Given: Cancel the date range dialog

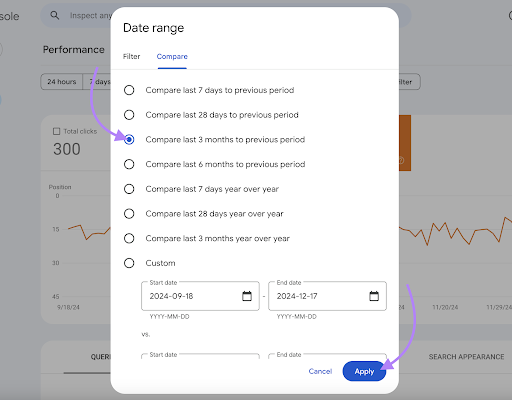Looking at the screenshot, I should (320, 371).
